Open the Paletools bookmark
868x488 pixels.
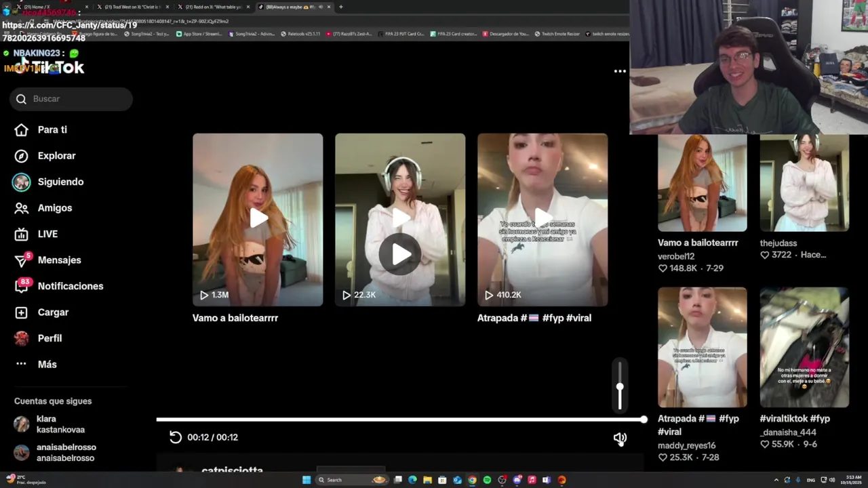click(x=300, y=33)
